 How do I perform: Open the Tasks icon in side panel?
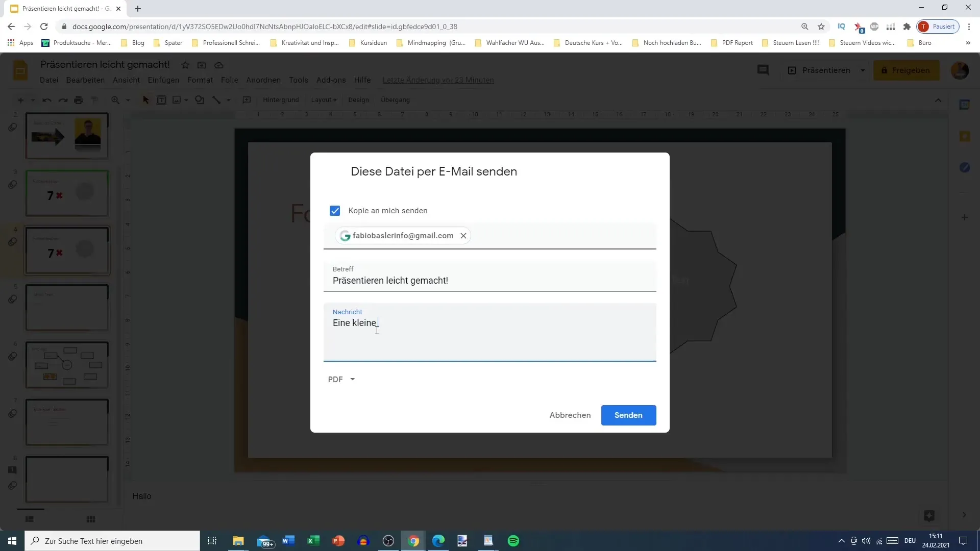tap(964, 167)
